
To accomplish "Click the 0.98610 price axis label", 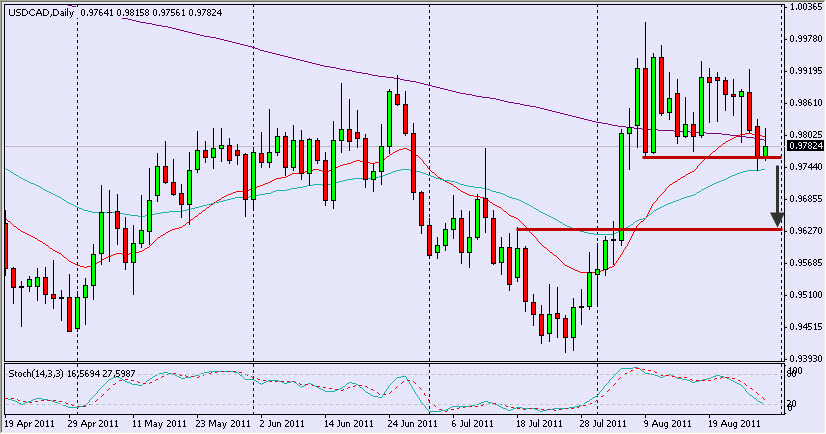I will click(806, 103).
